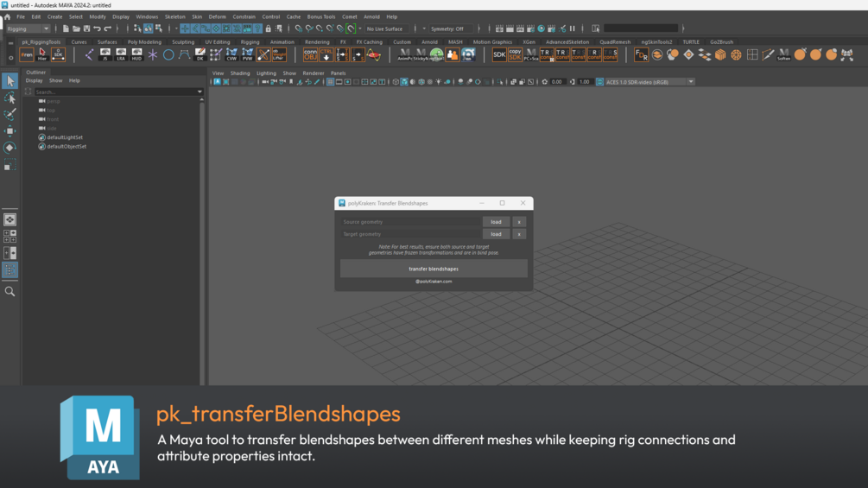Switch to single perspective view layout
Viewport: 868px width, 488px height.
(x=10, y=219)
